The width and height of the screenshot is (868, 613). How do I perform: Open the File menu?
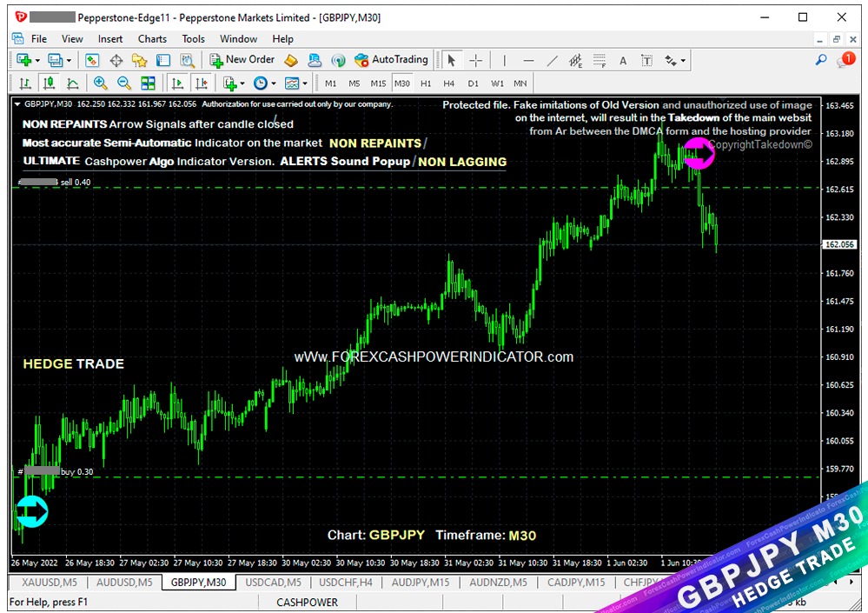pyautogui.click(x=39, y=39)
